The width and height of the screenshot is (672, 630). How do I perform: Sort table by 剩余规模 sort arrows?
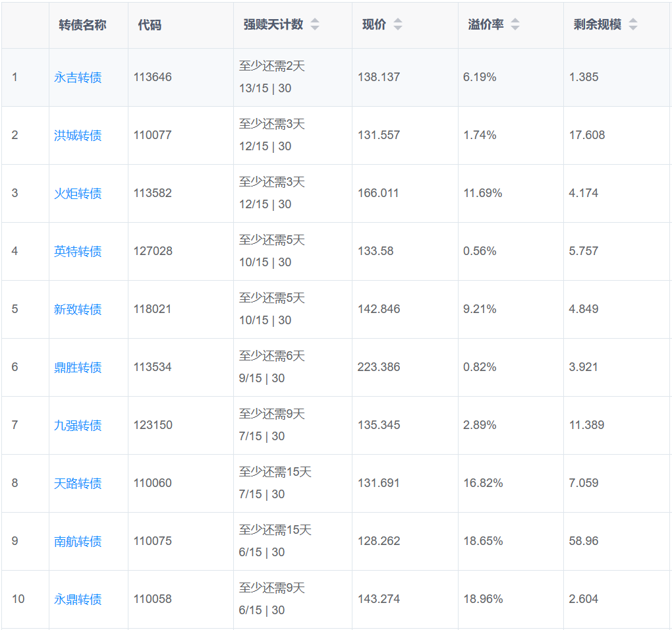pos(633,25)
